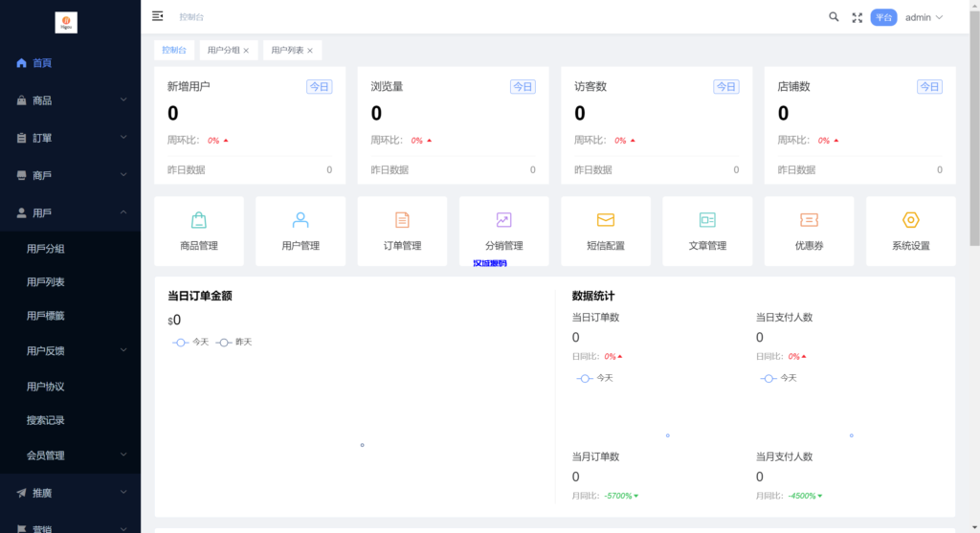Click the site logo in the sidebar
This screenshot has height=533, width=980.
[x=66, y=23]
